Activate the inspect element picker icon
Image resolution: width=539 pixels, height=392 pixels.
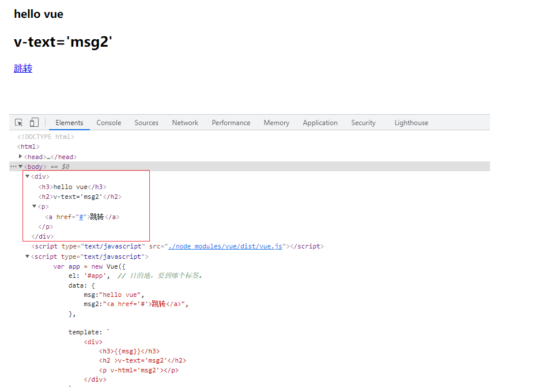19,123
